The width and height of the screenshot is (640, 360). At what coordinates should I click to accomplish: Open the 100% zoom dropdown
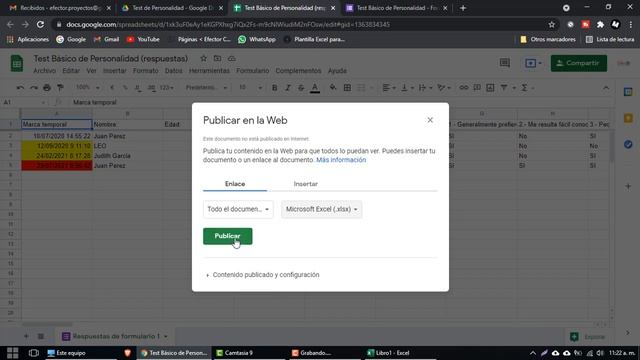87,88
